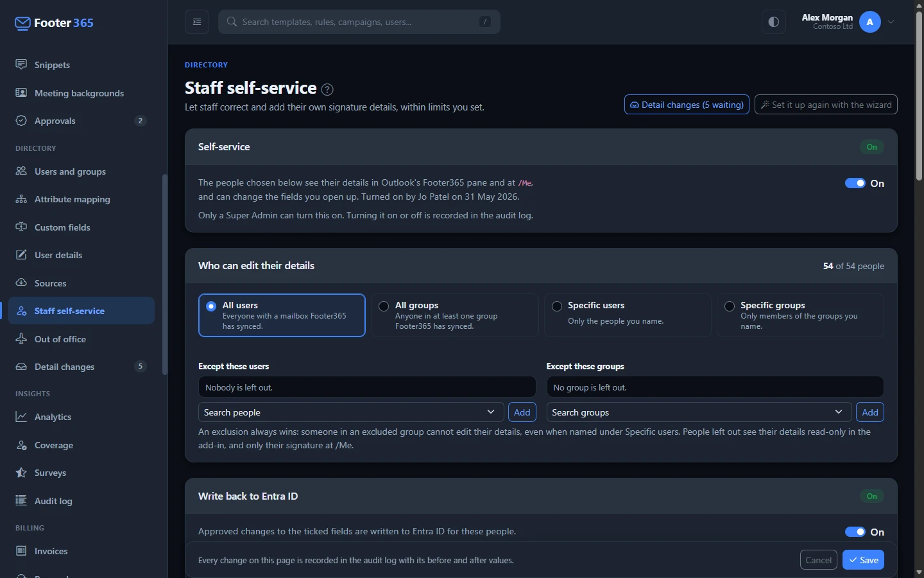This screenshot has height=578, width=924.
Task: Click the Invoices sidebar icon
Action: [x=21, y=551]
